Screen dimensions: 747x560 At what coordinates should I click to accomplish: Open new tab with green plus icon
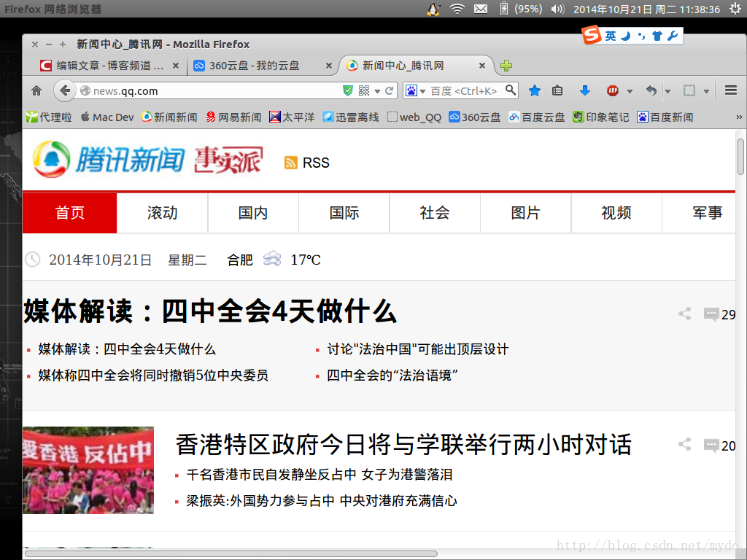coord(506,66)
